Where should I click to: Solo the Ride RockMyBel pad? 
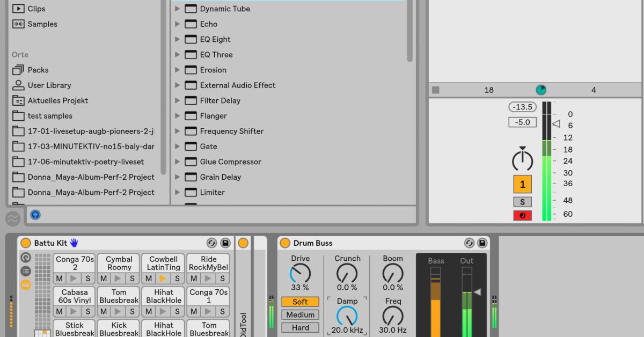tap(222, 279)
